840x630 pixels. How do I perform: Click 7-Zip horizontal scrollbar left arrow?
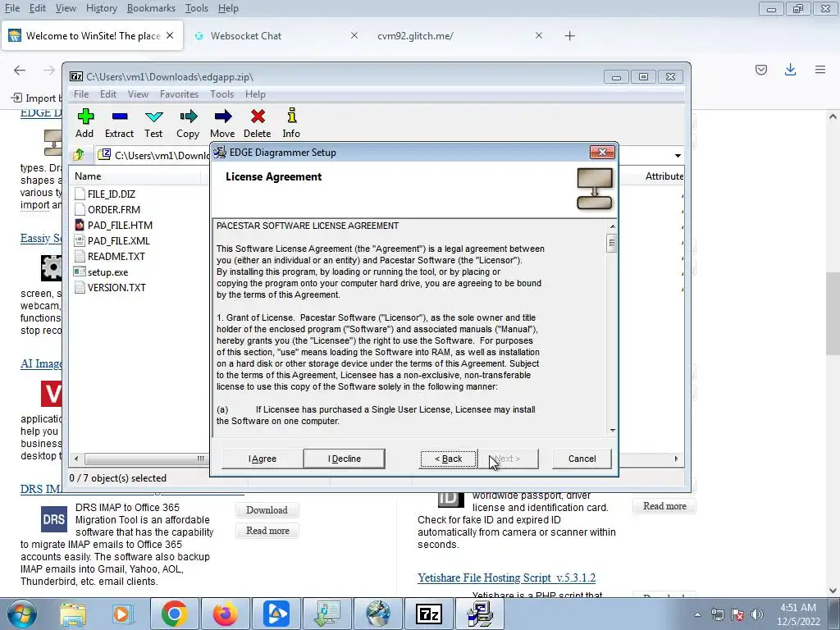coord(76,459)
